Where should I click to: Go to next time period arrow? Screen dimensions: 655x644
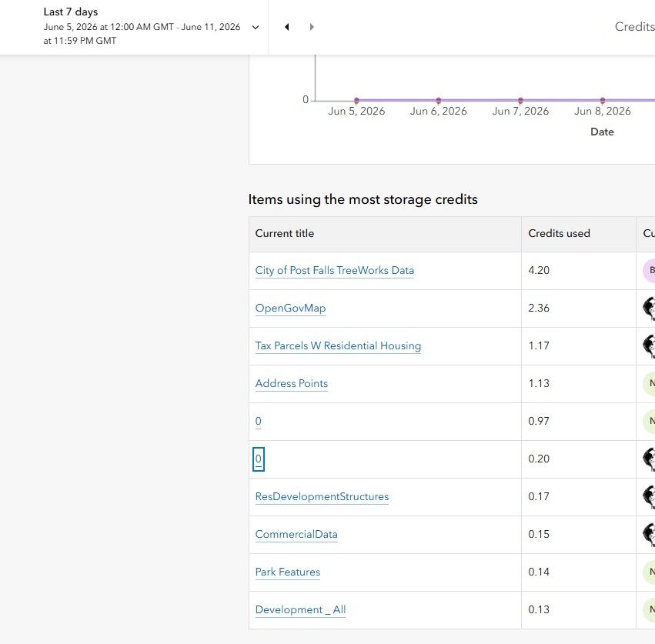[x=312, y=27]
